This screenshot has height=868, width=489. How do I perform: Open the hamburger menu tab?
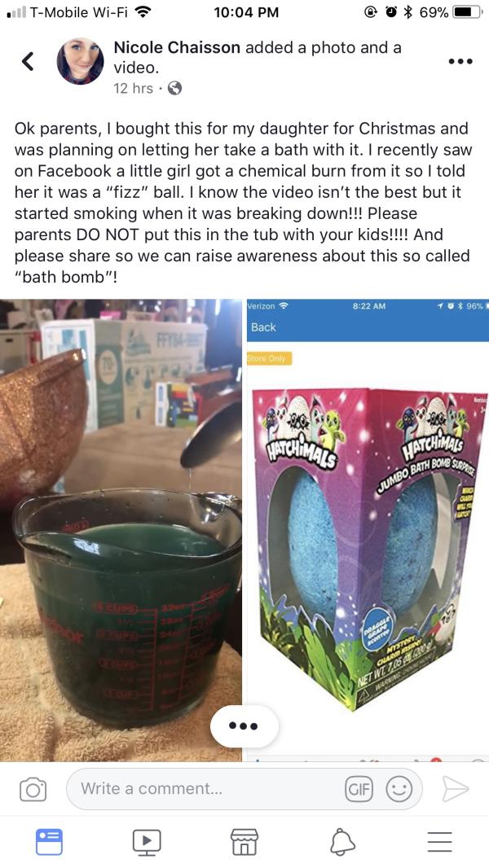pyautogui.click(x=440, y=841)
